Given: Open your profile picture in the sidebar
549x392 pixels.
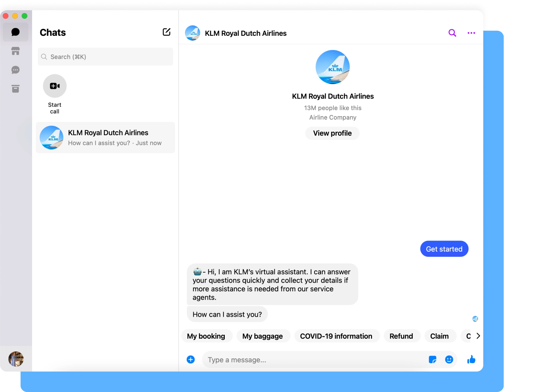Looking at the screenshot, I should (16, 359).
